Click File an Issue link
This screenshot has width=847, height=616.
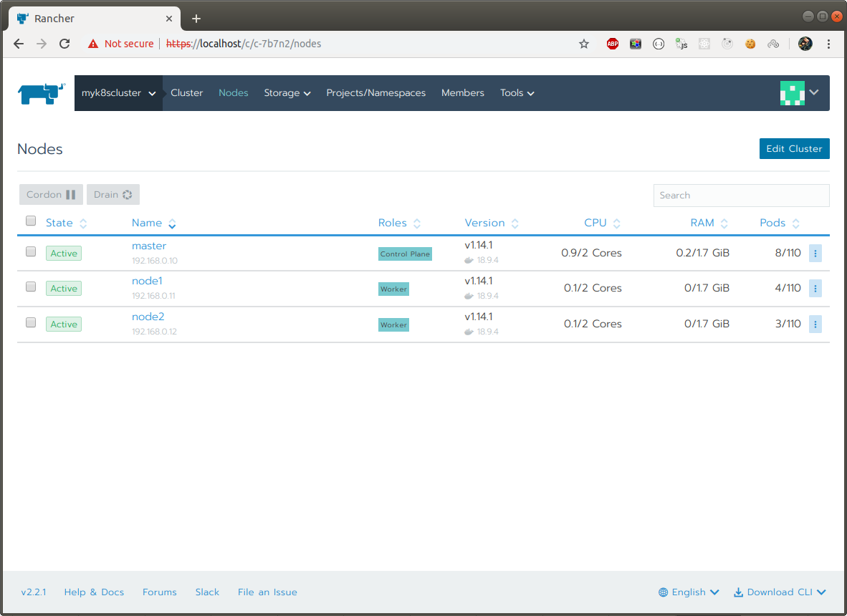(x=267, y=592)
